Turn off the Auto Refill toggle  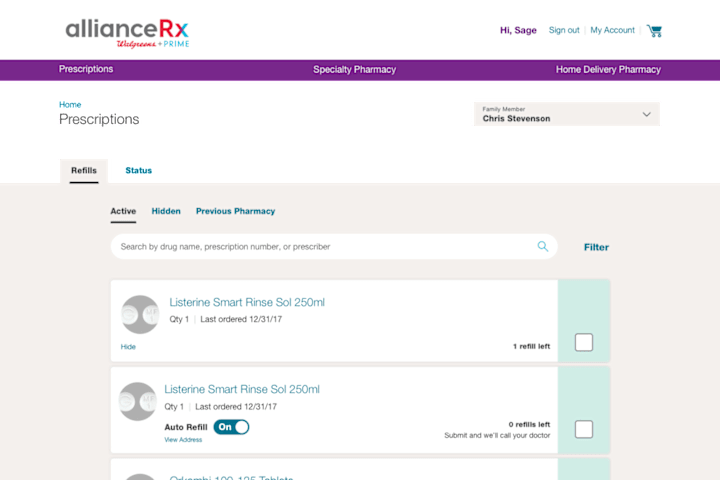tap(231, 427)
